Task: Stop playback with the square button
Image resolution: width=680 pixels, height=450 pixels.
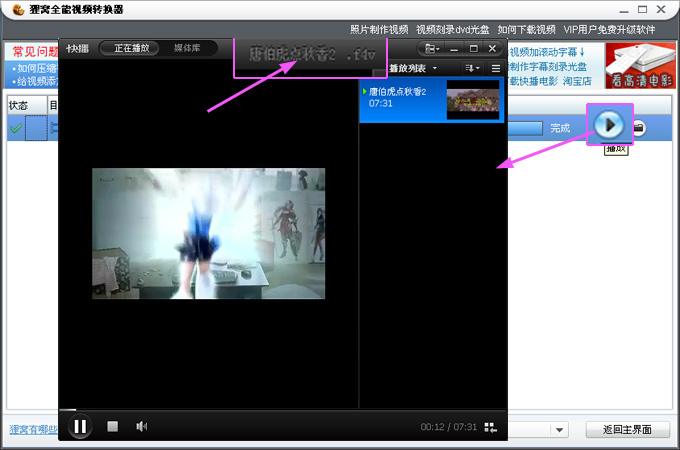Action: click(x=112, y=427)
